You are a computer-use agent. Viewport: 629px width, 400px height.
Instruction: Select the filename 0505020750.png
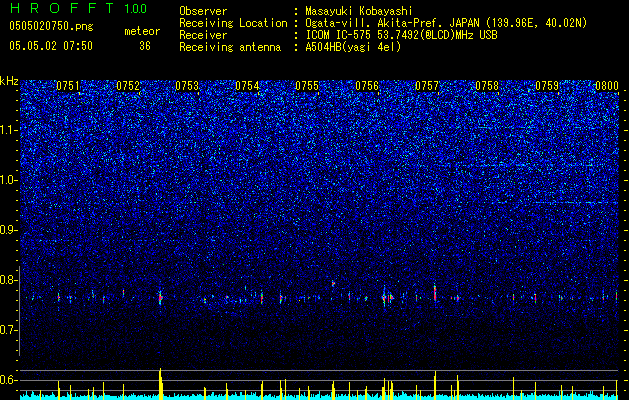tap(51, 26)
